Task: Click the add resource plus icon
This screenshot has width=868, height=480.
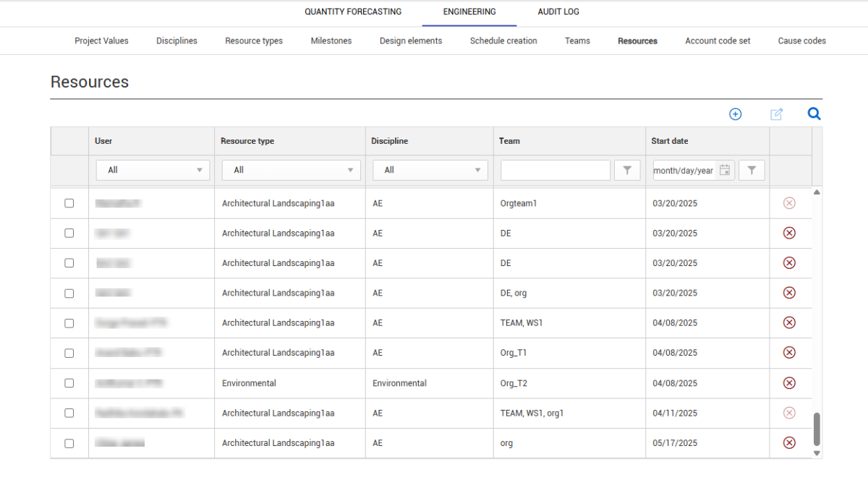Action: point(735,114)
